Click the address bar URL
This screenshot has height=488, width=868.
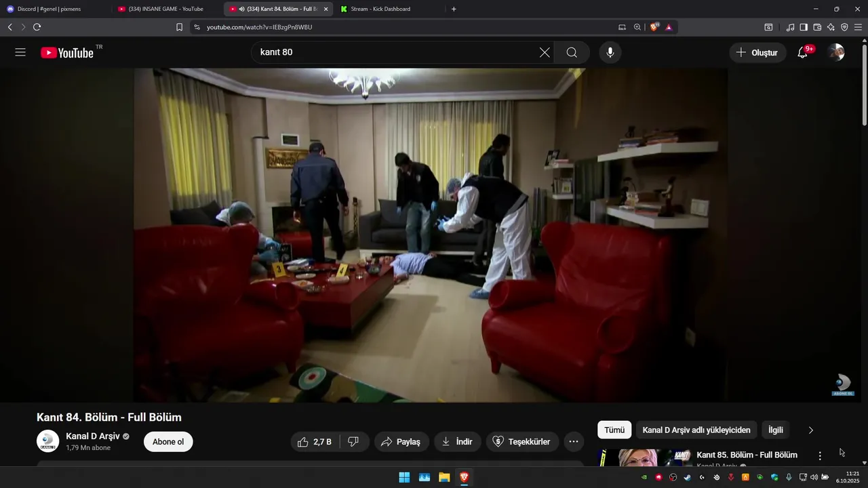[x=260, y=27]
